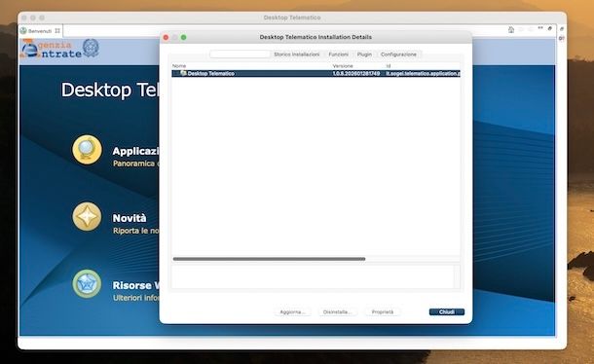This screenshot has width=594, height=364.
Task: Click the Novità link in the welcome page
Action: [x=130, y=218]
